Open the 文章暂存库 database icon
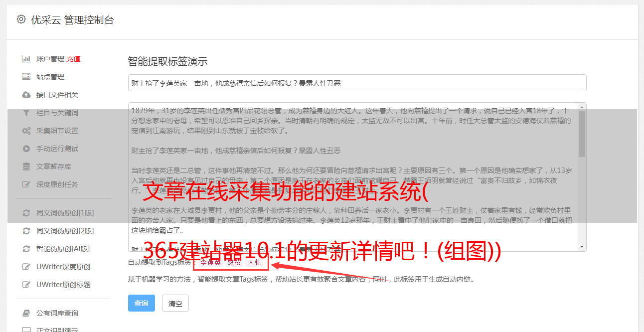The image size is (644, 332). tap(26, 166)
